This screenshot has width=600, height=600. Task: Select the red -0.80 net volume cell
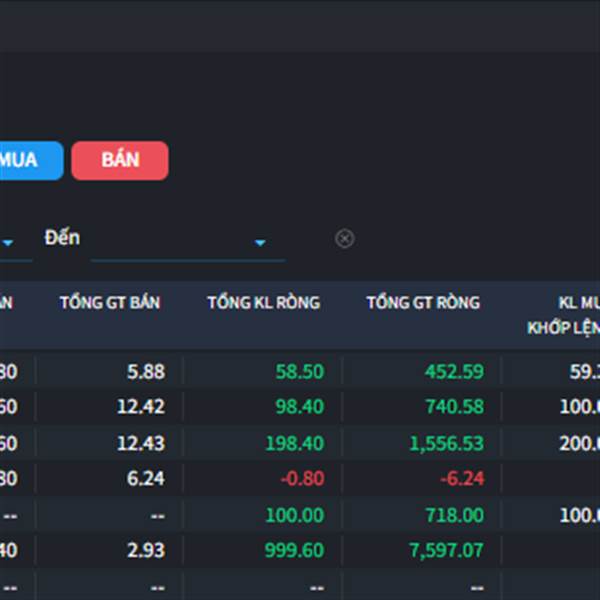pyautogui.click(x=302, y=478)
